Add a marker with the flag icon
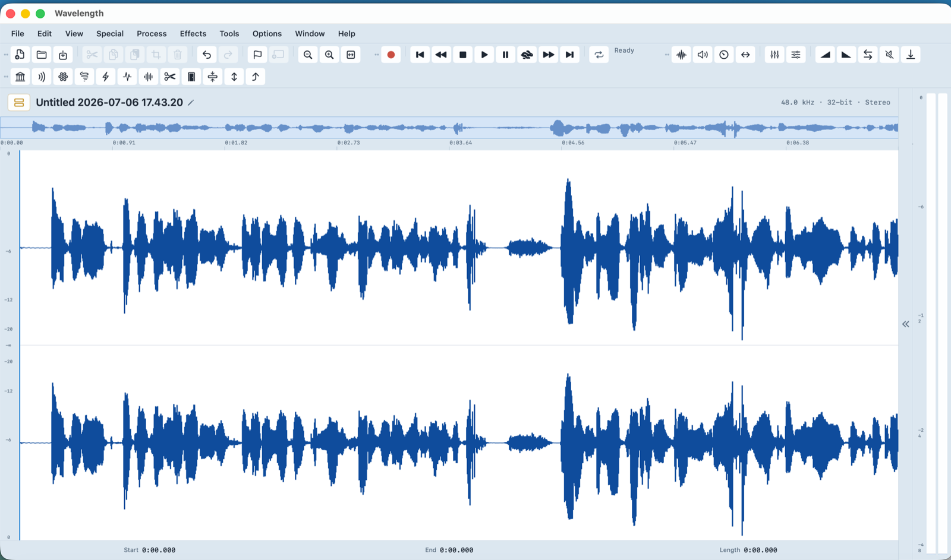This screenshot has height=560, width=951. (x=257, y=55)
